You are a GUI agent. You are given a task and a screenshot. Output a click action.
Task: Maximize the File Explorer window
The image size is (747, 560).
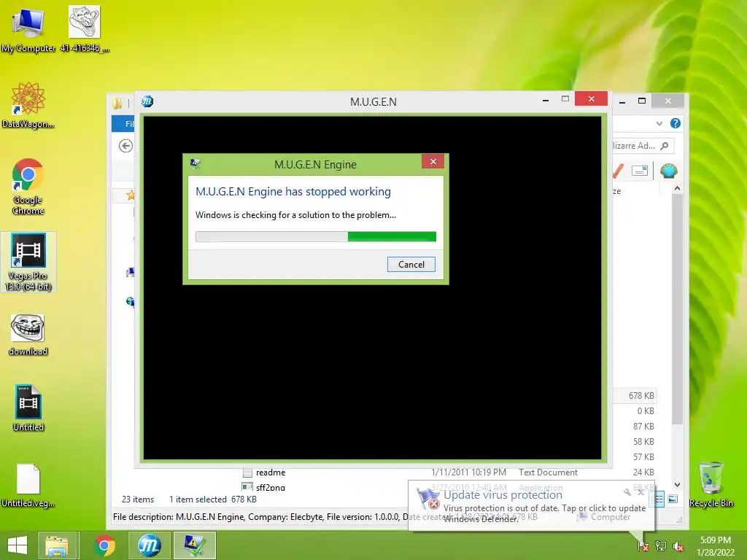(642, 101)
